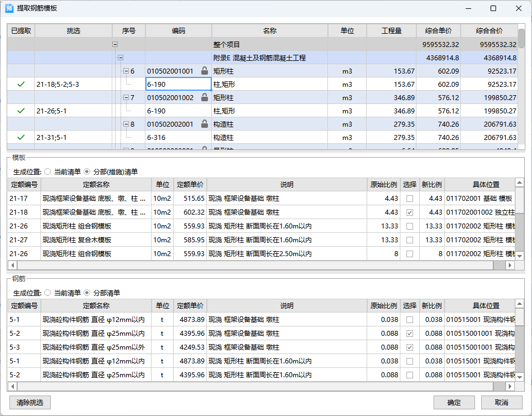Screen dimensions: 532x416
Task: Click the 清除挑选 button
Action: 30,402
